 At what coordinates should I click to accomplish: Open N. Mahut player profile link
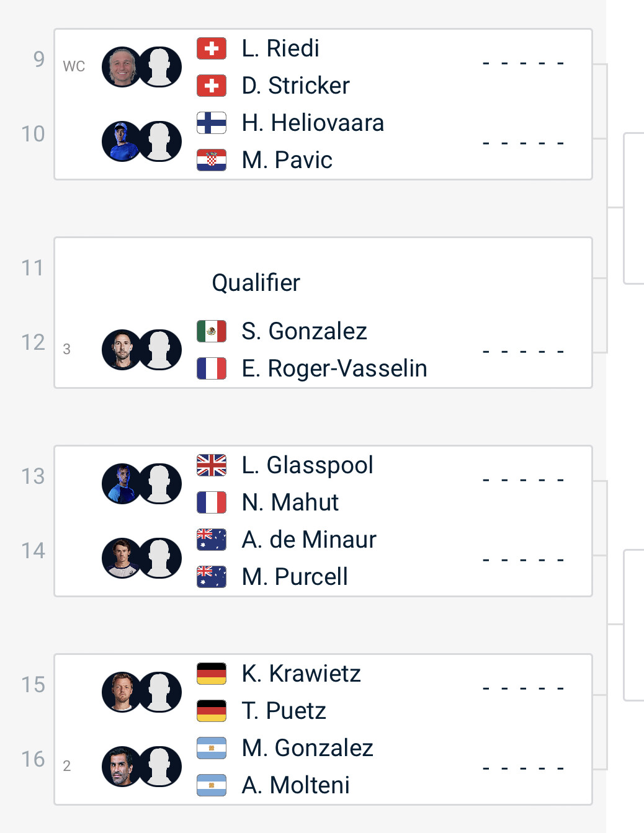click(x=290, y=502)
